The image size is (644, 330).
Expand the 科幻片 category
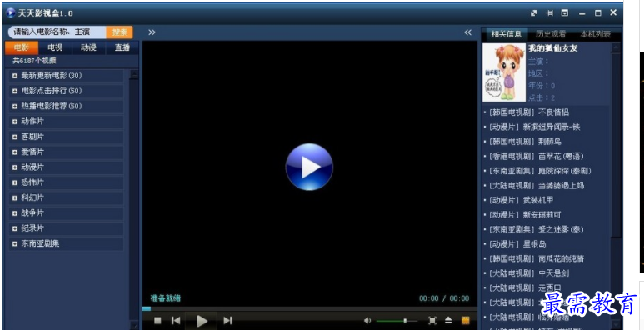click(x=66, y=197)
